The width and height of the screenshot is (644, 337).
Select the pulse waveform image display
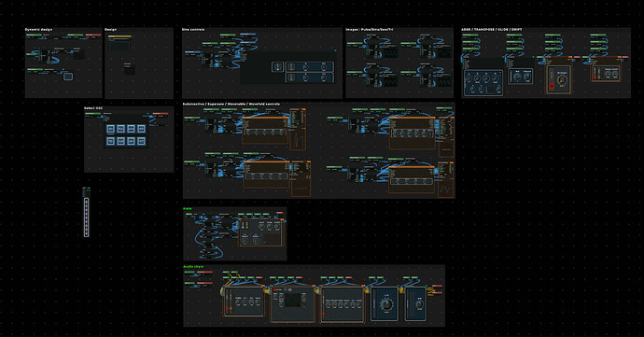(389, 53)
